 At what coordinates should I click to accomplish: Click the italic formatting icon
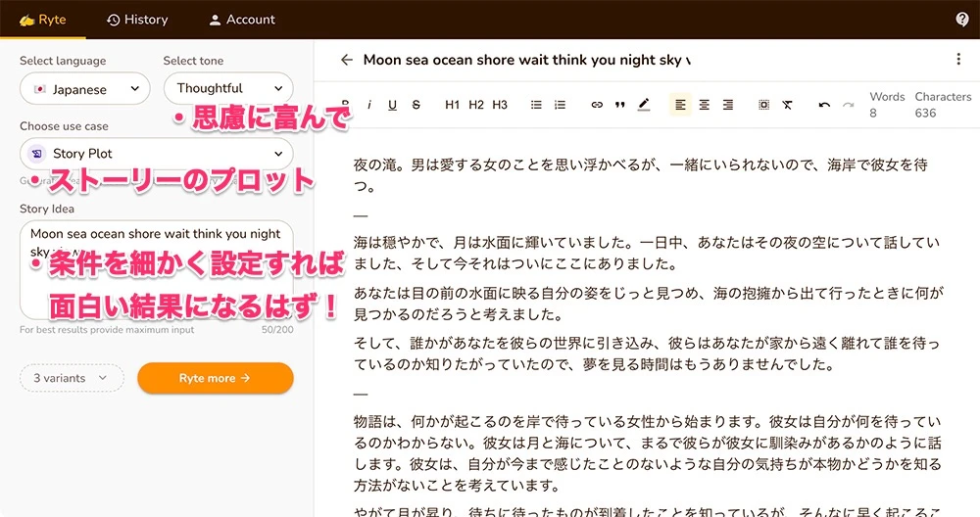coord(369,105)
